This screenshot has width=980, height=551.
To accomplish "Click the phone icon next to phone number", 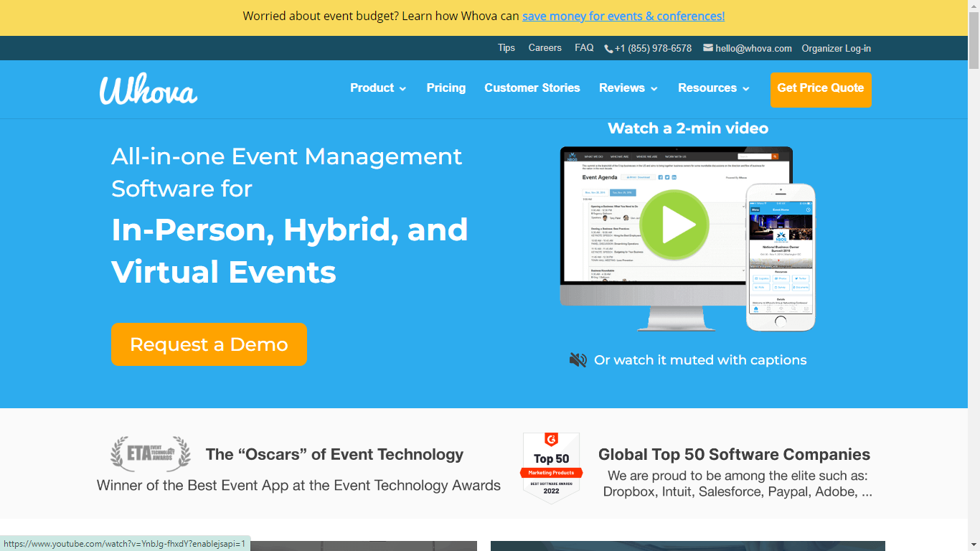I will point(608,49).
